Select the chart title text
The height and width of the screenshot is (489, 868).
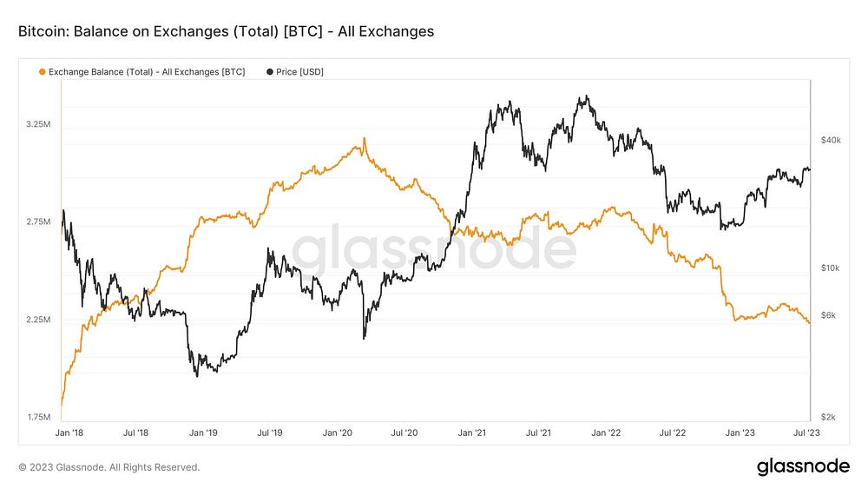226,31
